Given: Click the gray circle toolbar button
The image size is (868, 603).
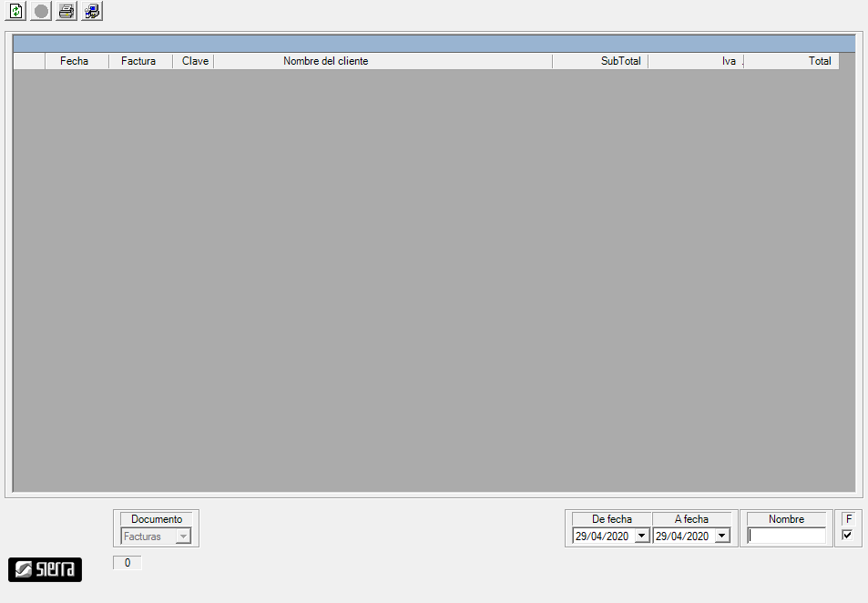Looking at the screenshot, I should [42, 12].
